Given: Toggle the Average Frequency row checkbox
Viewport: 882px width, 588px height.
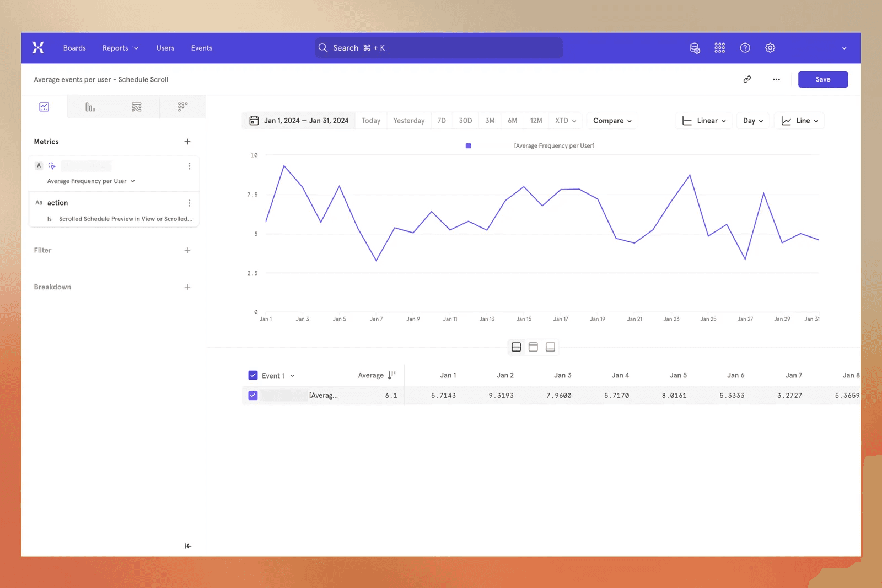Looking at the screenshot, I should (x=253, y=395).
